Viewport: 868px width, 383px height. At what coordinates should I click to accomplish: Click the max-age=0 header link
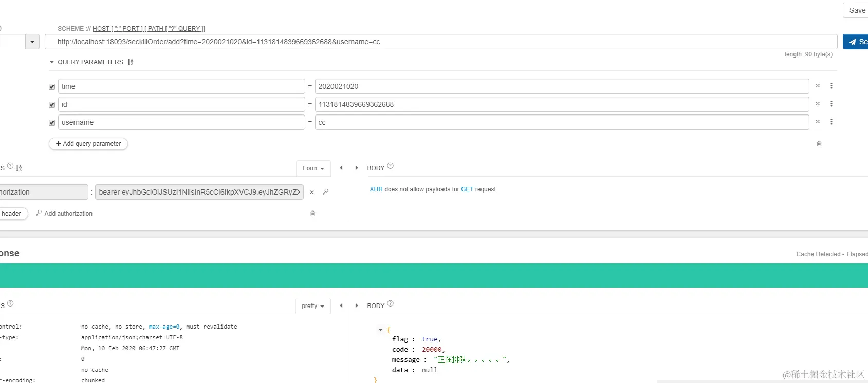click(164, 327)
